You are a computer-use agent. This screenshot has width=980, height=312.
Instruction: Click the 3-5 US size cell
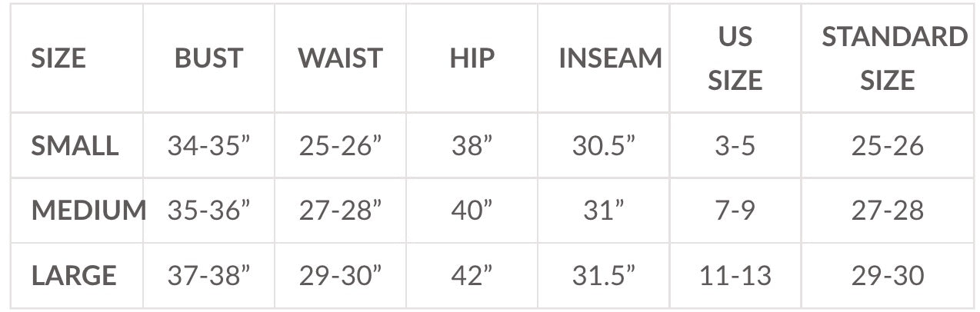735,145
